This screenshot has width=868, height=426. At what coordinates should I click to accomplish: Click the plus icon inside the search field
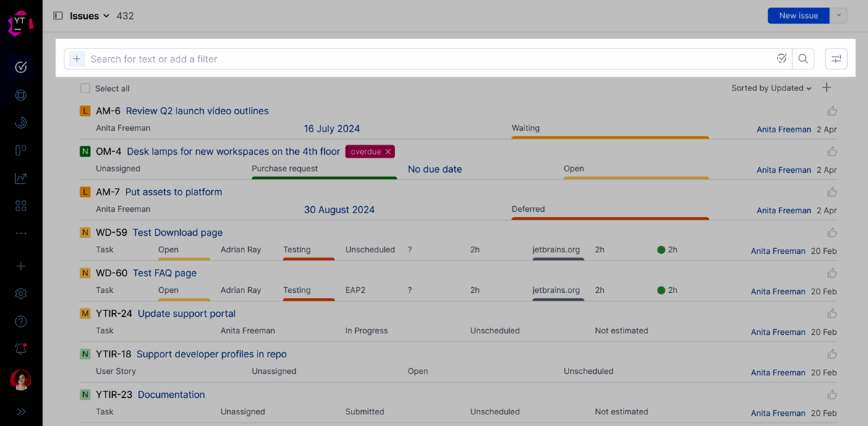tap(77, 59)
